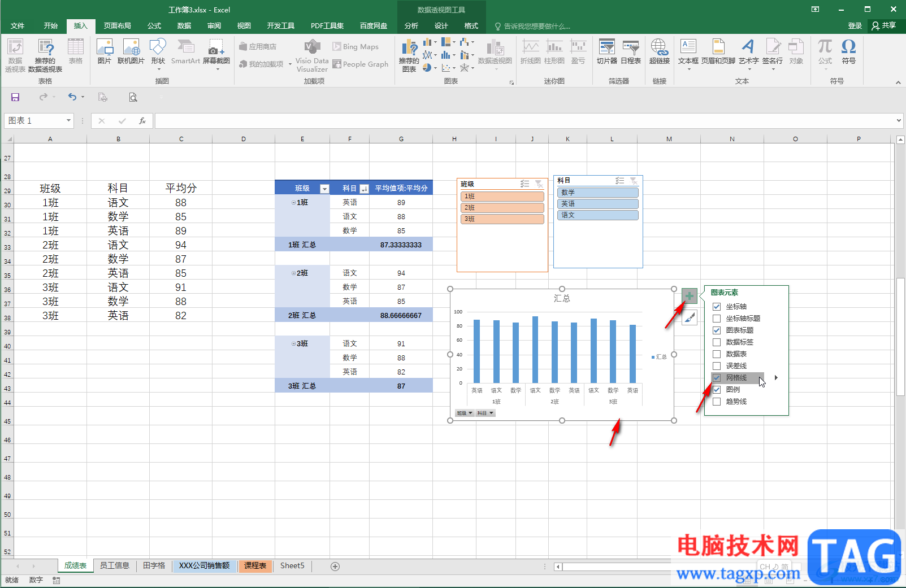Open 科目 field button on chart
Screen dimensions: 906x588
pos(485,413)
